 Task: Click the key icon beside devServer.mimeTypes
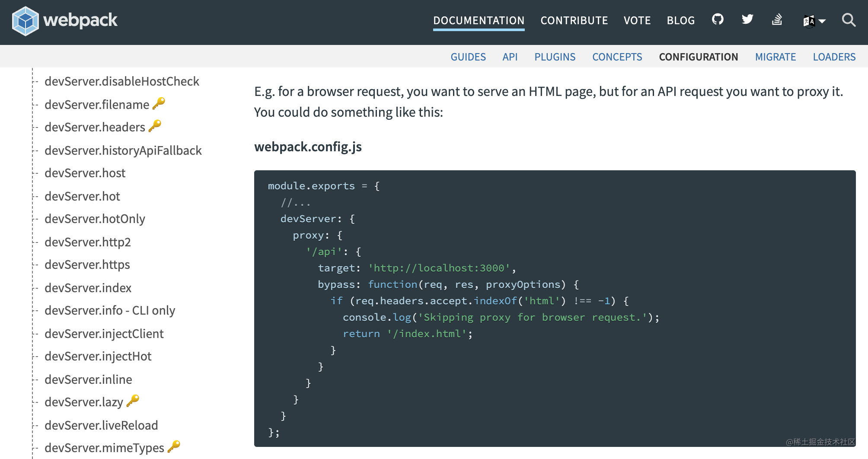173,447
